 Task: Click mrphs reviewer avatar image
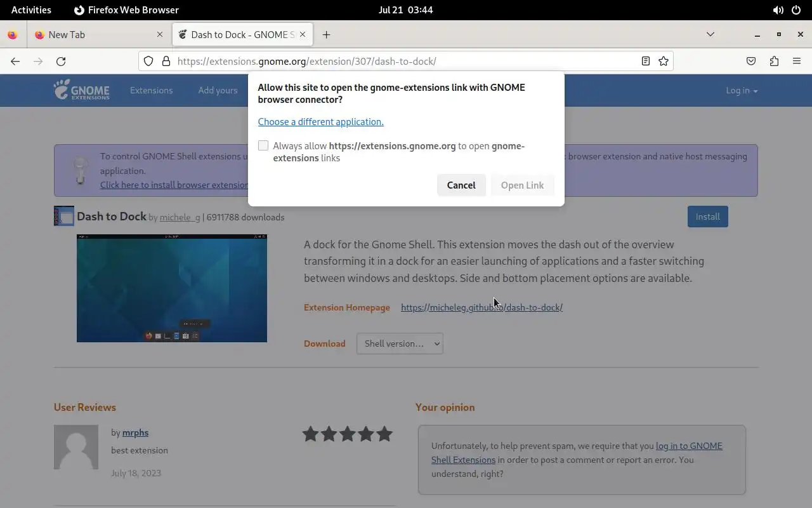pyautogui.click(x=76, y=447)
